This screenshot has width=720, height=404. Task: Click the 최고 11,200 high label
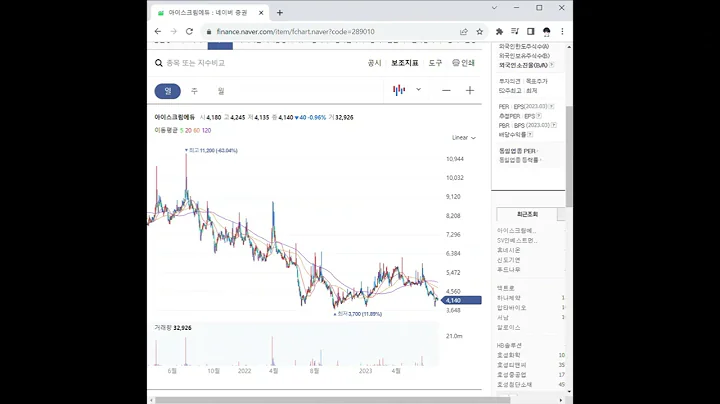point(211,151)
